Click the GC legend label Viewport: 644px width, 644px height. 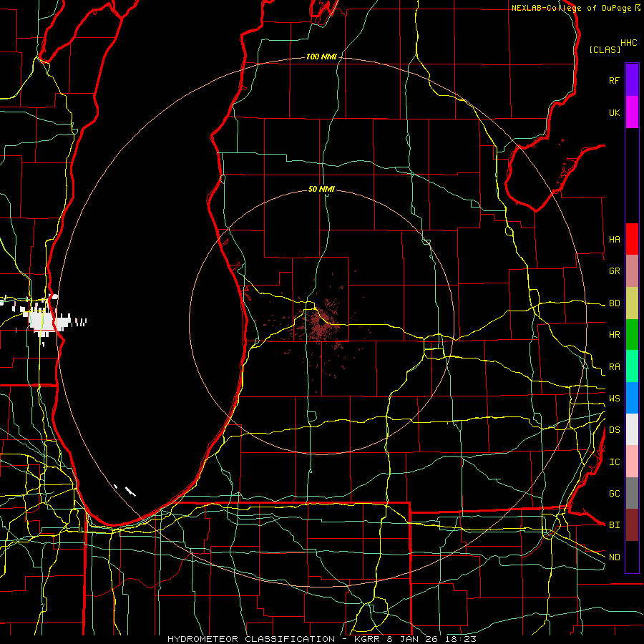tap(614, 493)
